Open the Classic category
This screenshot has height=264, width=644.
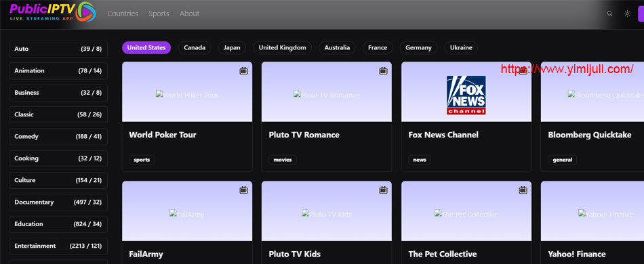(58, 114)
